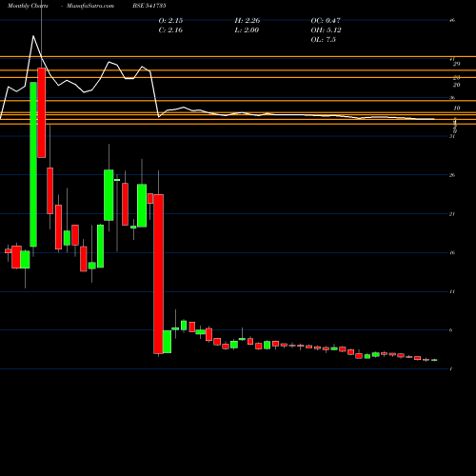Select the open value "O: 2.15"
The width and height of the screenshot is (476, 476).
[x=170, y=21]
